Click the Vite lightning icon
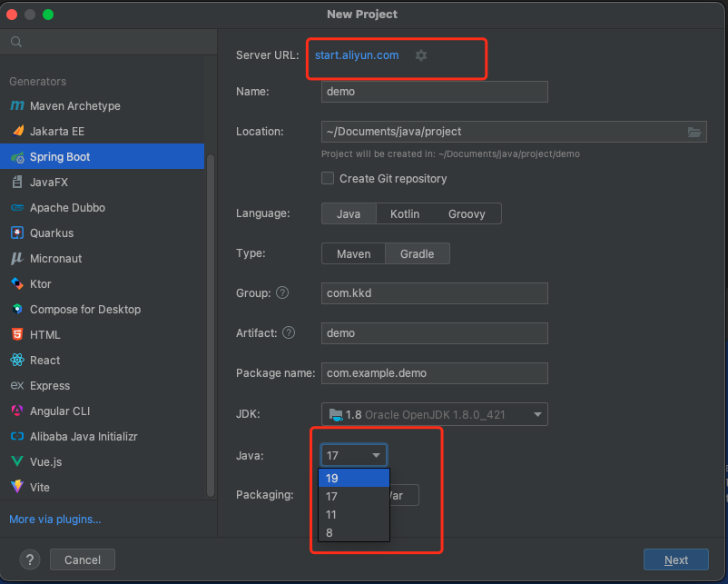The height and width of the screenshot is (584, 728). point(17,487)
